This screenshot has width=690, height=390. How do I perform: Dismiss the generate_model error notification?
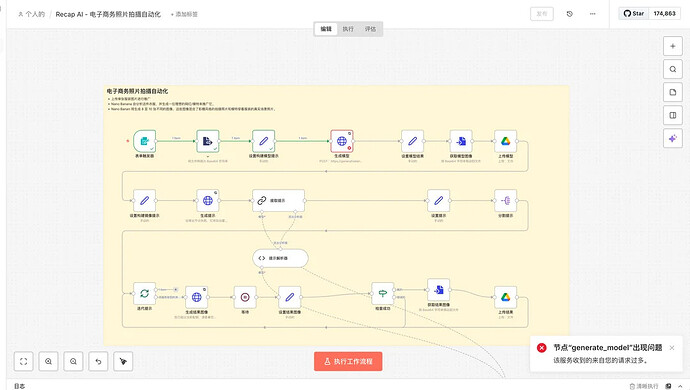click(x=672, y=348)
